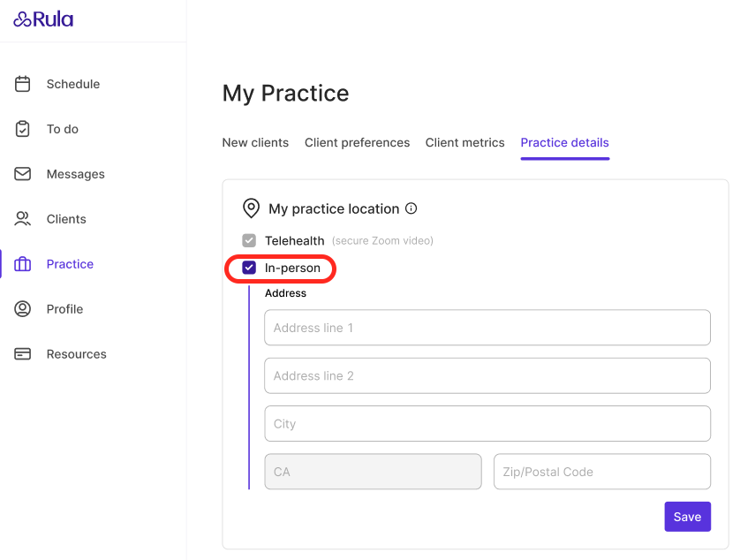Click the To do clipboard icon
Viewport: 740px width, 560px height.
23,129
